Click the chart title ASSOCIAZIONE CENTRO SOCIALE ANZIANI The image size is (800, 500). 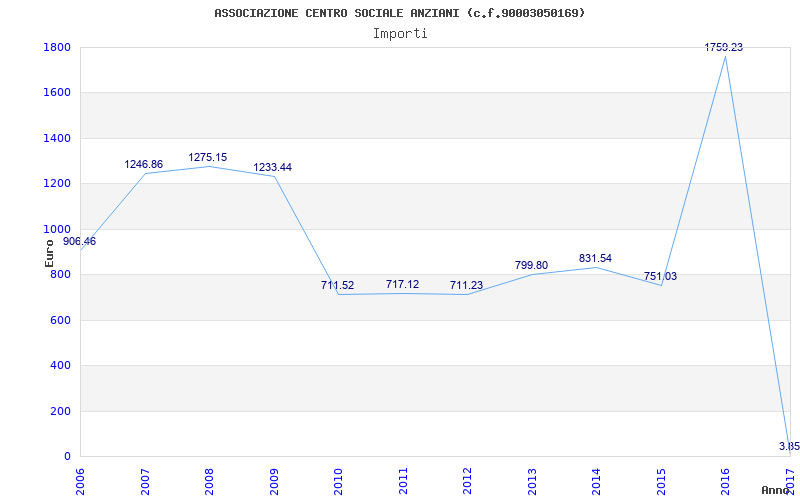(400, 13)
